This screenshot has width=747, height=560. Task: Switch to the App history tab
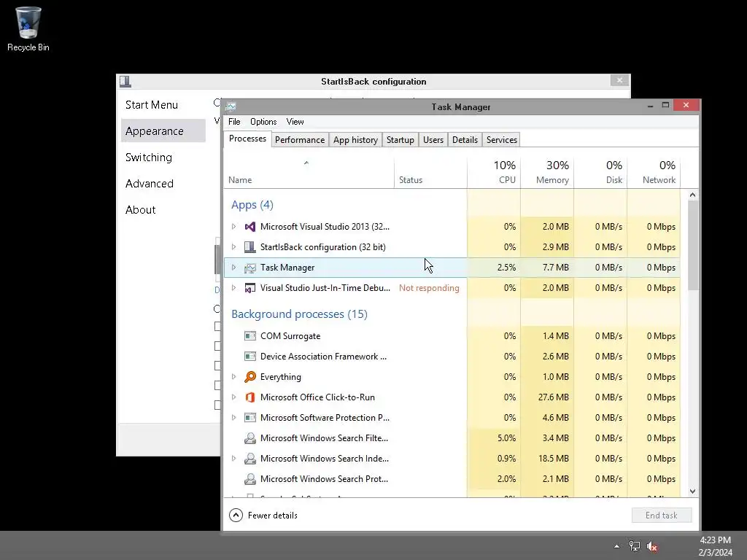coord(355,140)
